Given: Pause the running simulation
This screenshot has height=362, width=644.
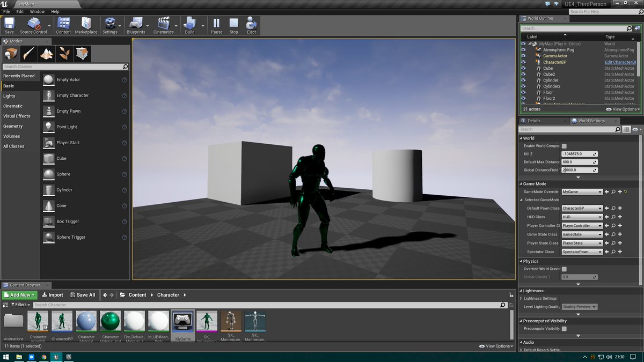Looking at the screenshot, I should [216, 25].
